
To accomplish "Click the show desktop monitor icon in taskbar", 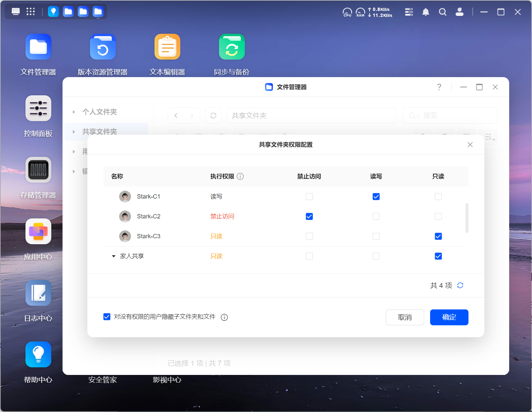I will (16, 12).
